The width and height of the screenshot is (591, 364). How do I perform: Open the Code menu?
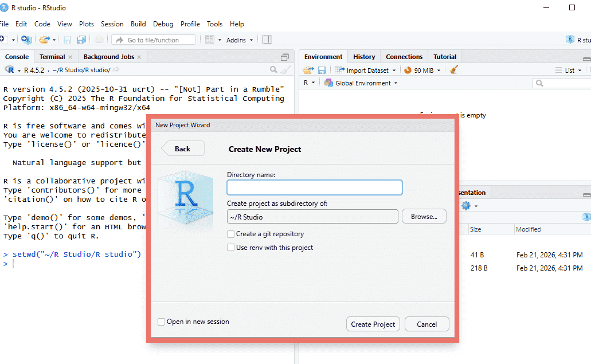[x=42, y=24]
